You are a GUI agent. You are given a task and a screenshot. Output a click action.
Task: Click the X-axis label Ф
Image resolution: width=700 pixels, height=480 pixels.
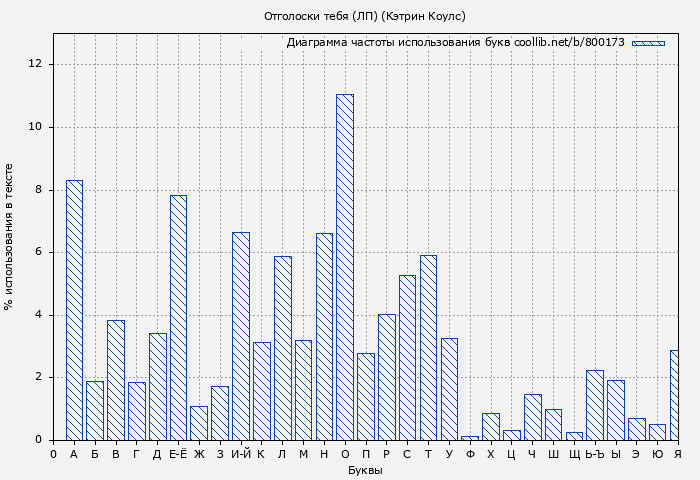[470, 454]
